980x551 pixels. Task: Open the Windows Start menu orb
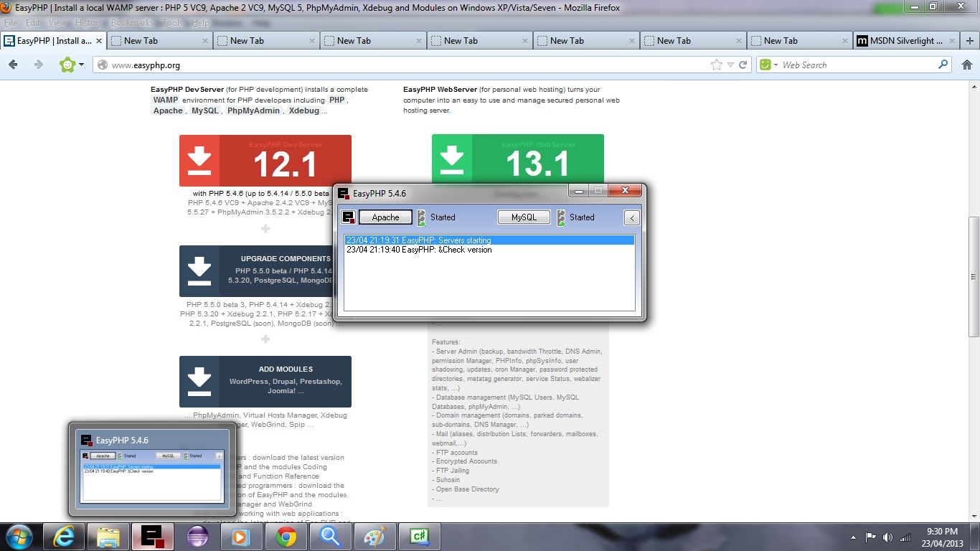pos(18,536)
